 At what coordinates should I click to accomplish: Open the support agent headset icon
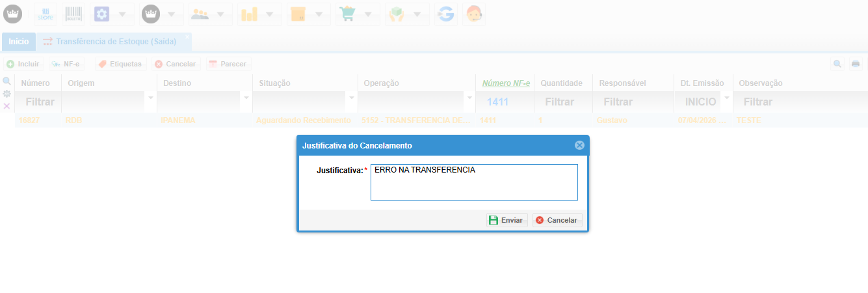(473, 14)
